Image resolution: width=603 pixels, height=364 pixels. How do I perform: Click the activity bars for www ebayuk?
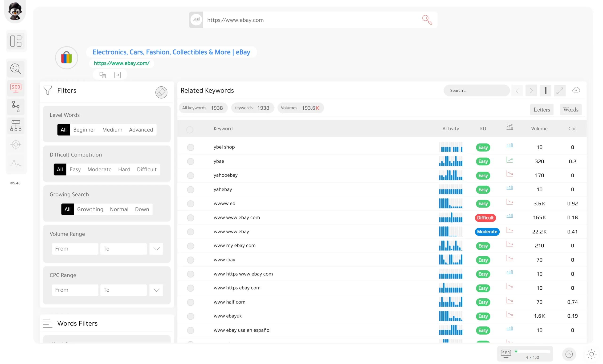click(451, 316)
